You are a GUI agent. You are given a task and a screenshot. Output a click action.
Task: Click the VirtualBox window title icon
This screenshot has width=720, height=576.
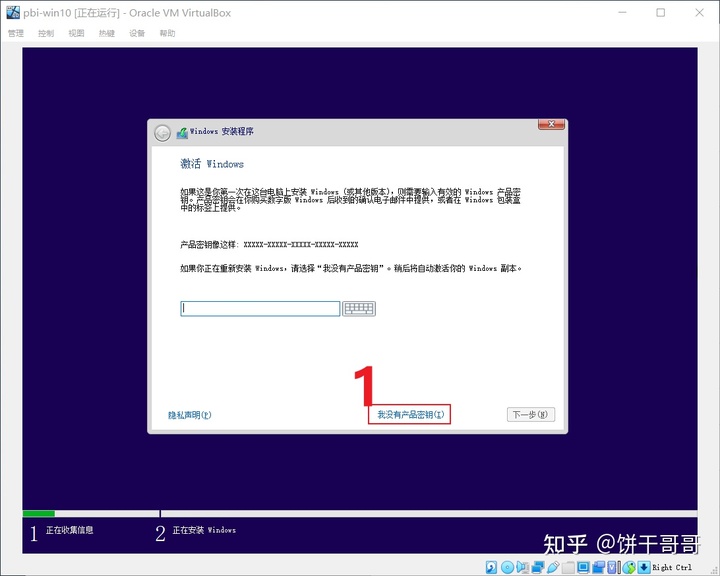[x=13, y=12]
